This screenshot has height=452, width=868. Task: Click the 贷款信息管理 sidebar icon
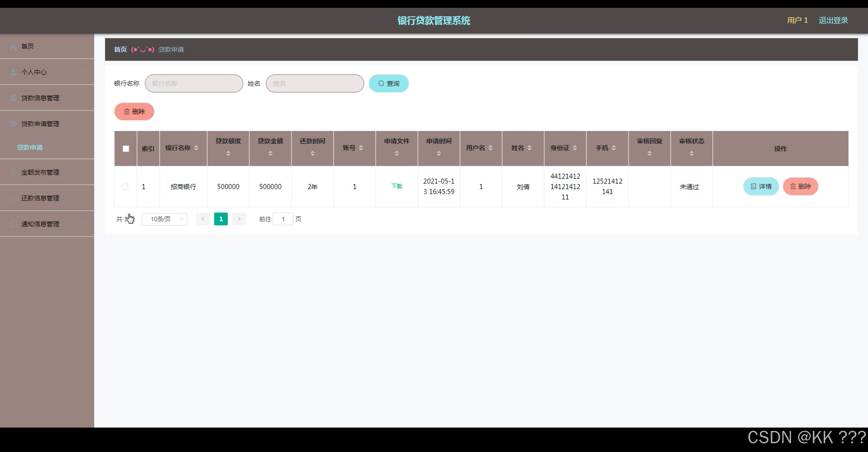pos(14,98)
